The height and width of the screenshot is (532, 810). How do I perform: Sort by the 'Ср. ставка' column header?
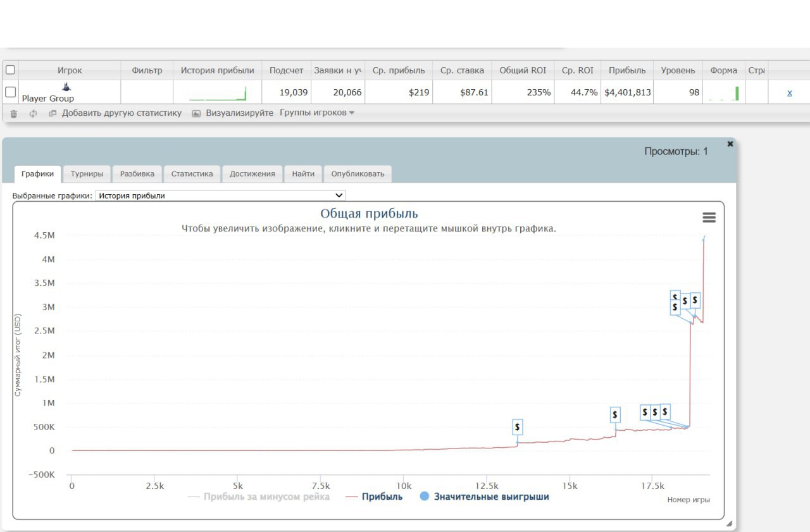[x=463, y=70]
